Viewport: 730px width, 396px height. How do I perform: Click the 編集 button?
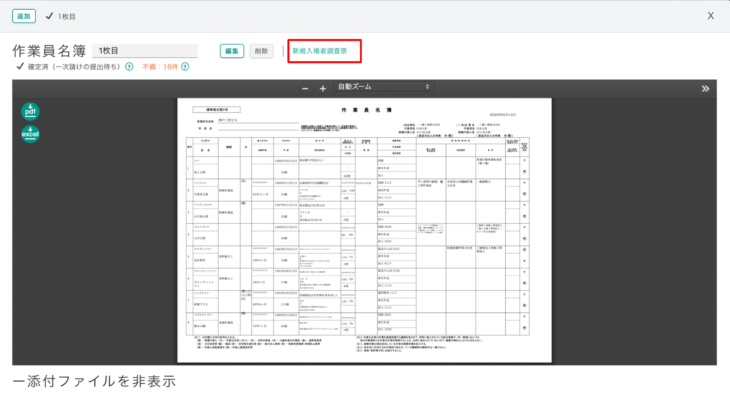point(232,51)
